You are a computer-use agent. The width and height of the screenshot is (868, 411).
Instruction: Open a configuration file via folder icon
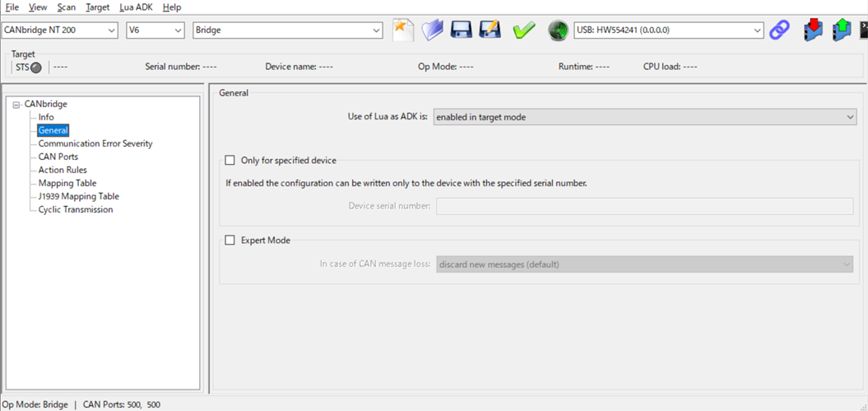pos(432,30)
